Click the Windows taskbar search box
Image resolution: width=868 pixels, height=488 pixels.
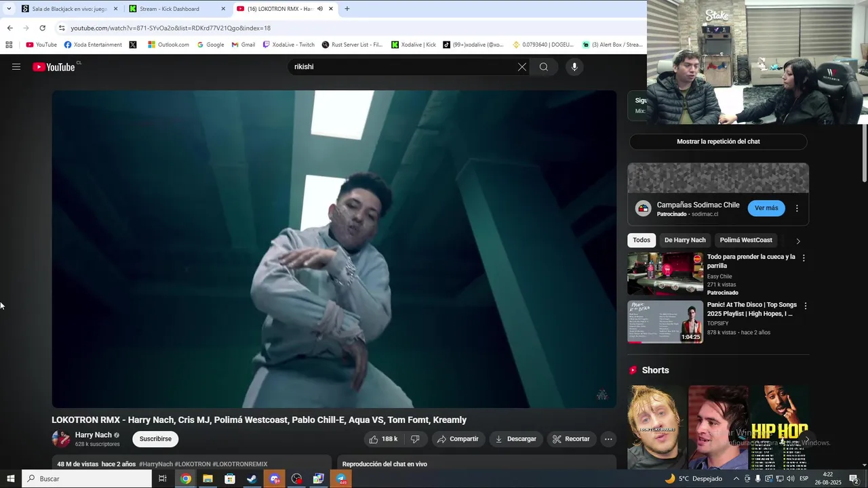pos(87,479)
